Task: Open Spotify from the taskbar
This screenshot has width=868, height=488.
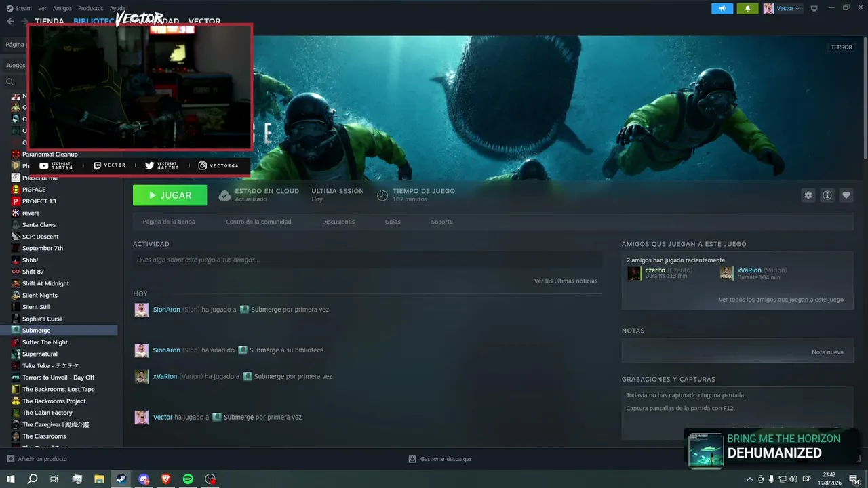Action: [188, 479]
